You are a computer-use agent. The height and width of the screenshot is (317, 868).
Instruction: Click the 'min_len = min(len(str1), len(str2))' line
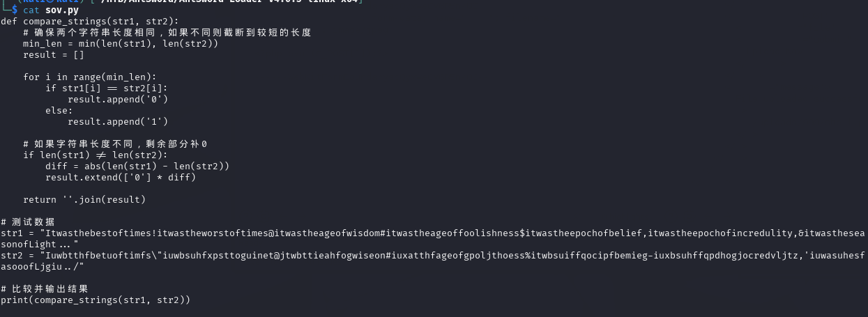click(121, 44)
